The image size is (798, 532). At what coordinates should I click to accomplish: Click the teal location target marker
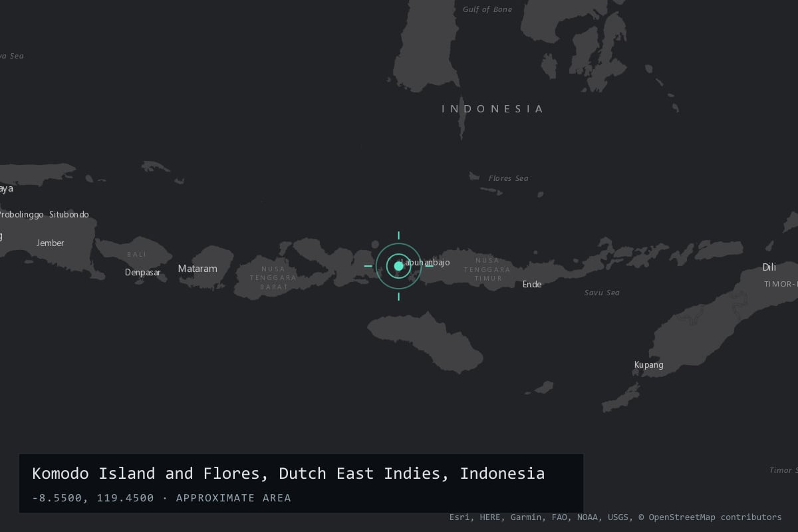(x=398, y=266)
